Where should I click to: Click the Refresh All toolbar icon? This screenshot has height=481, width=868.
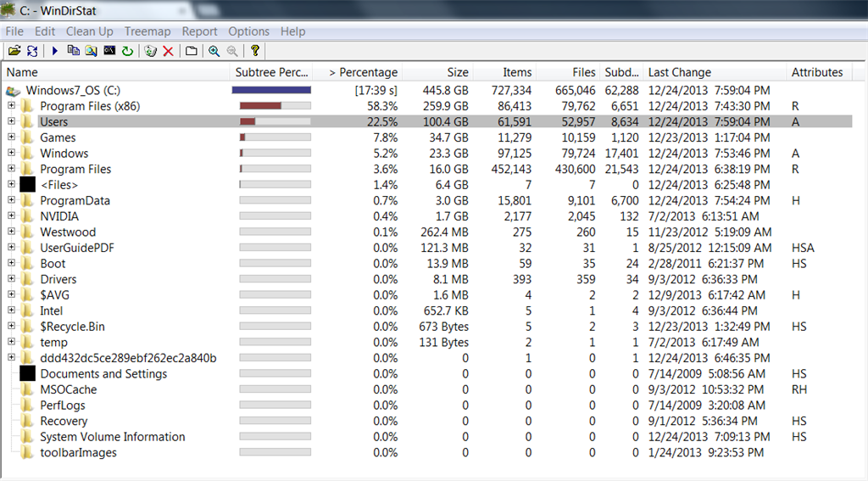[33, 51]
